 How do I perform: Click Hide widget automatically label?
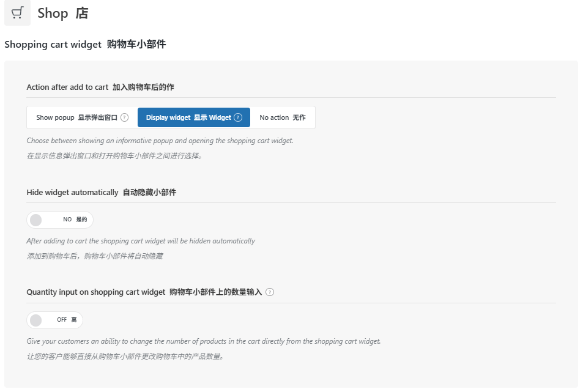(x=102, y=192)
